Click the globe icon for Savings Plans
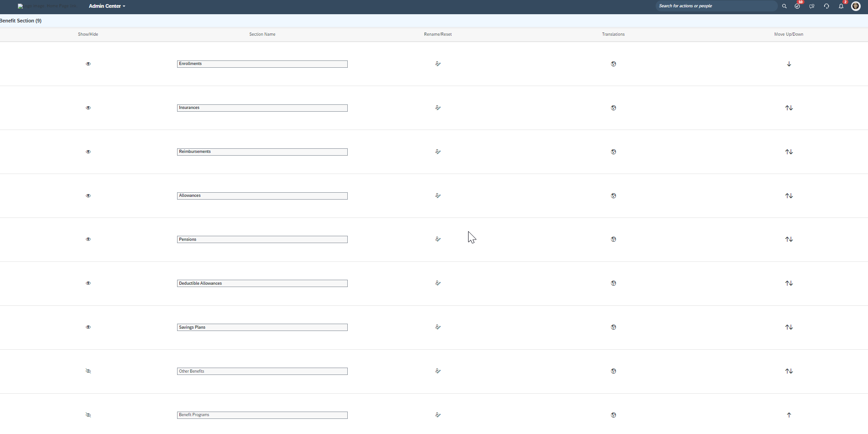 point(614,327)
